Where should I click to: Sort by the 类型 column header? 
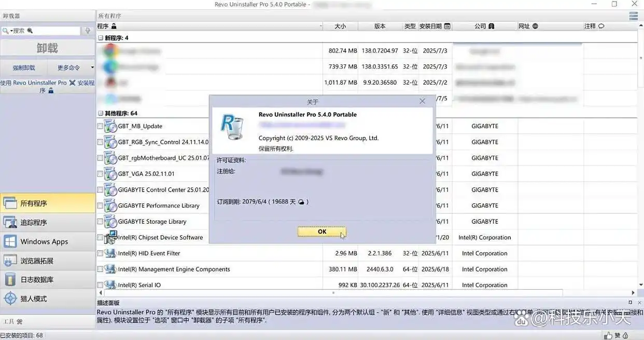(410, 26)
